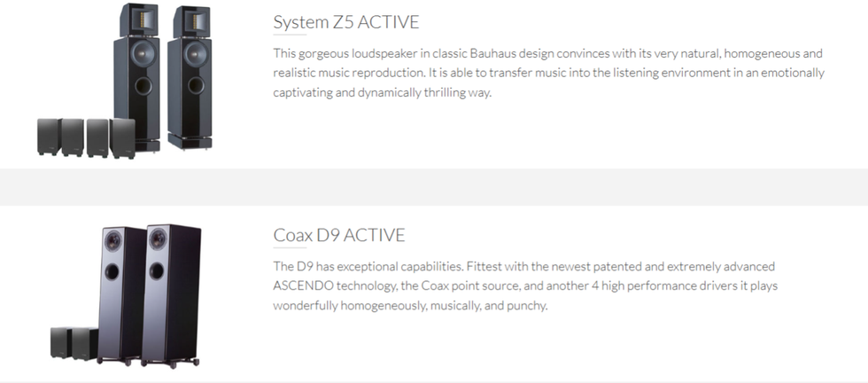
Task: Click the tweeter head atop left Z5 tower
Action: [139, 20]
